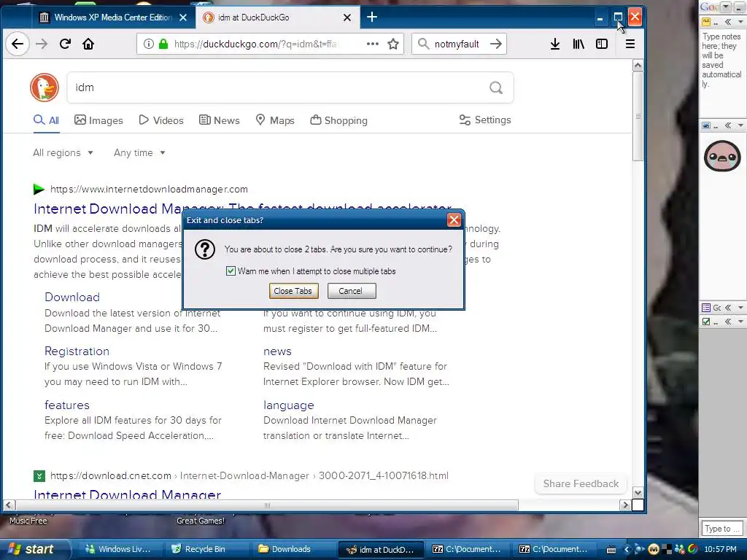Open DuckDuckGo Settings menu
This screenshot has height=560, width=747.
[485, 120]
